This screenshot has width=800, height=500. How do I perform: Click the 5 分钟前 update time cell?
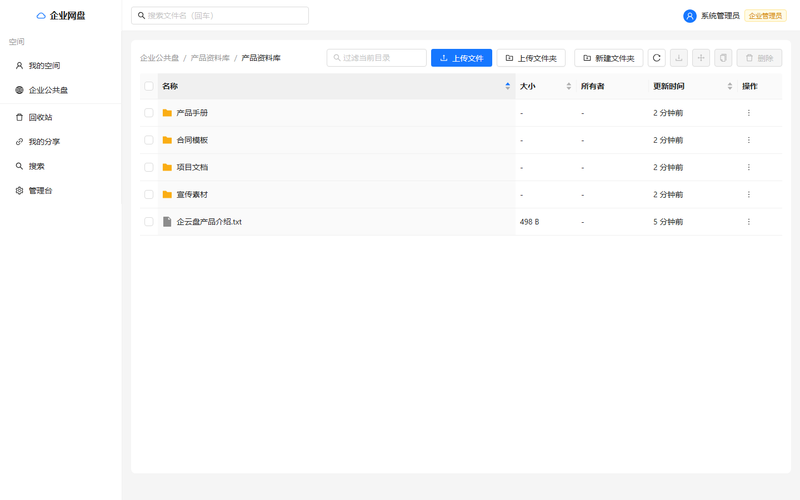[668, 222]
